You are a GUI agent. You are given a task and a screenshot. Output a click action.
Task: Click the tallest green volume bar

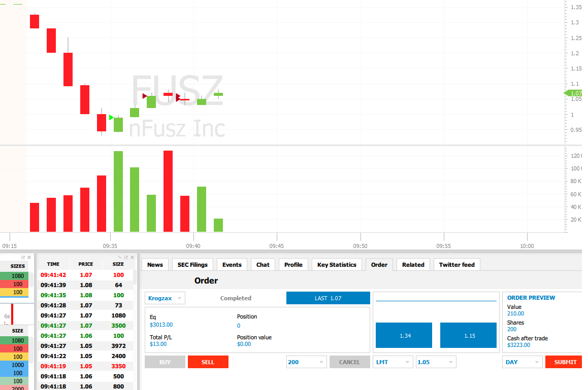click(x=118, y=191)
